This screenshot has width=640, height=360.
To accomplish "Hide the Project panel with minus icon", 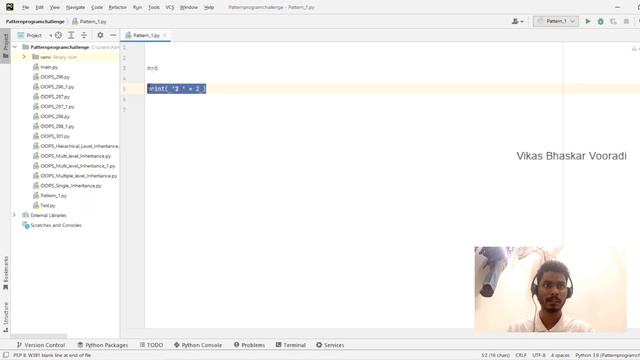I will [x=113, y=36].
